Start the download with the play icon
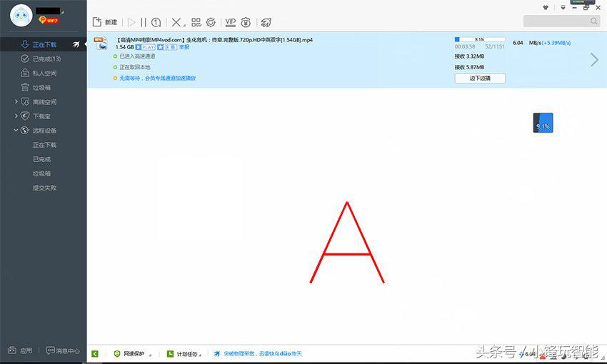The height and width of the screenshot is (364, 607). [131, 22]
